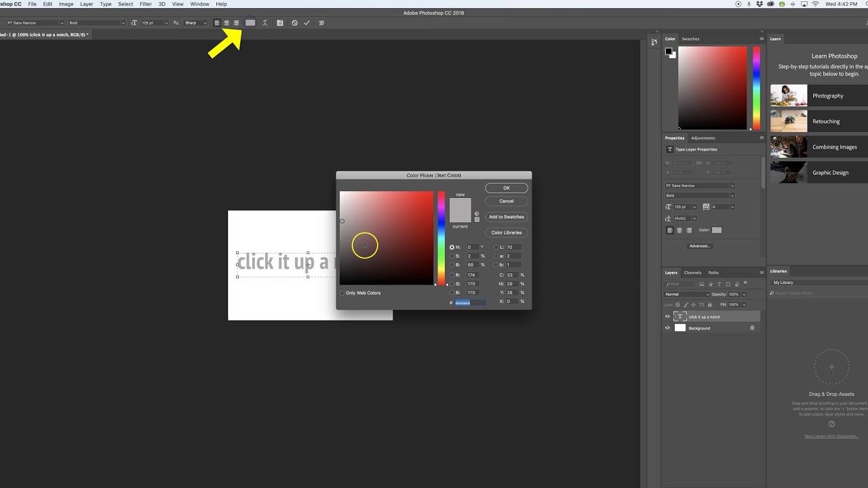Click the vertical hue slider in Color Picker

[441, 238]
